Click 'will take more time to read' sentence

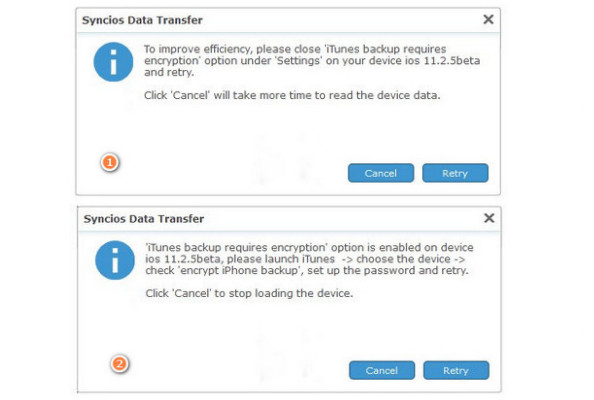(x=292, y=95)
